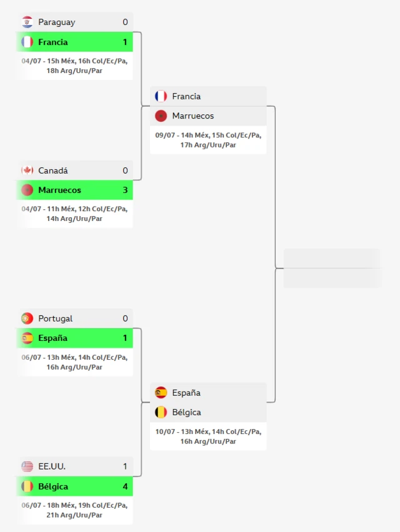Click France flag in highlighted winner row
Image resolution: width=400 pixels, height=532 pixels.
[x=27, y=42]
